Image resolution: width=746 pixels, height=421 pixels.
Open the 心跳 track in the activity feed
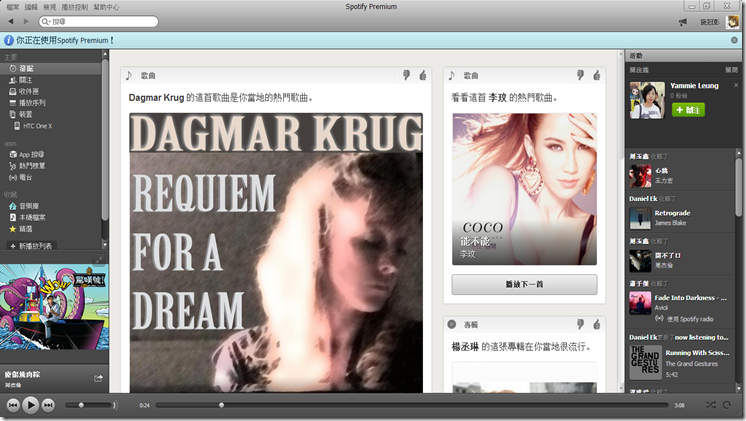pos(661,170)
